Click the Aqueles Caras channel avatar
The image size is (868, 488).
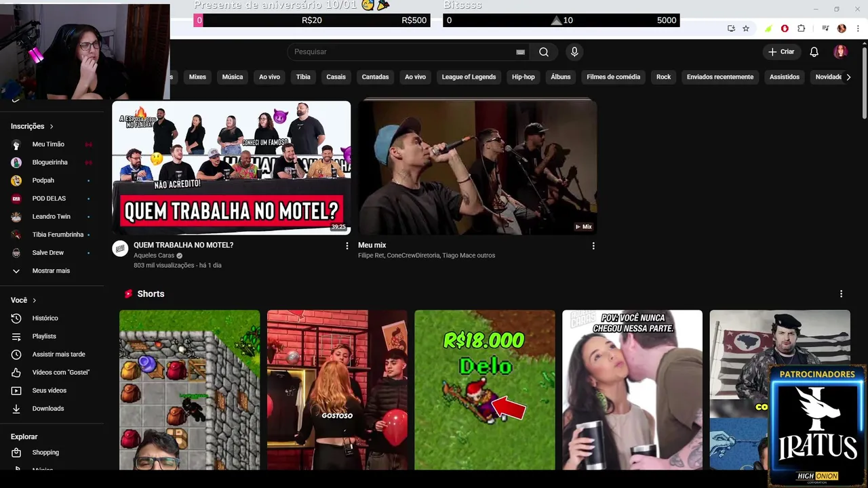(120, 249)
